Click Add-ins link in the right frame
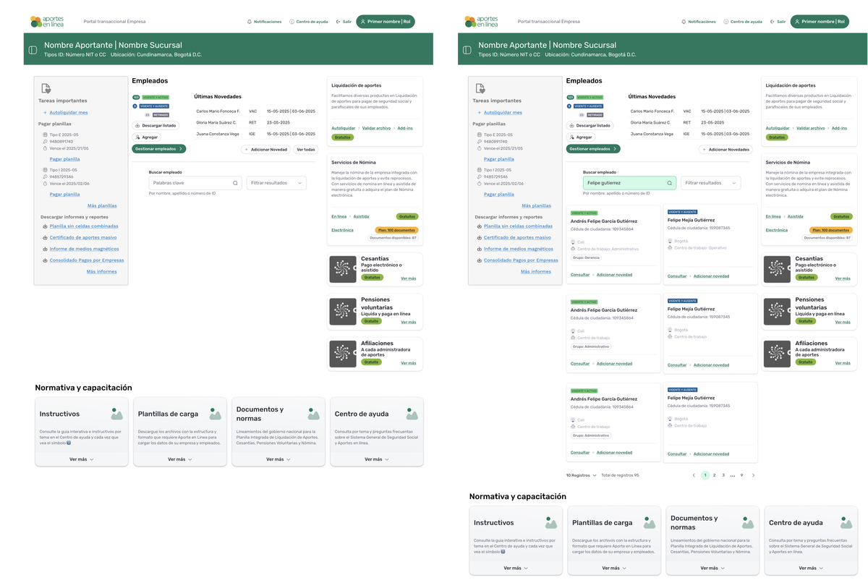The width and height of the screenshot is (868, 588). point(839,128)
